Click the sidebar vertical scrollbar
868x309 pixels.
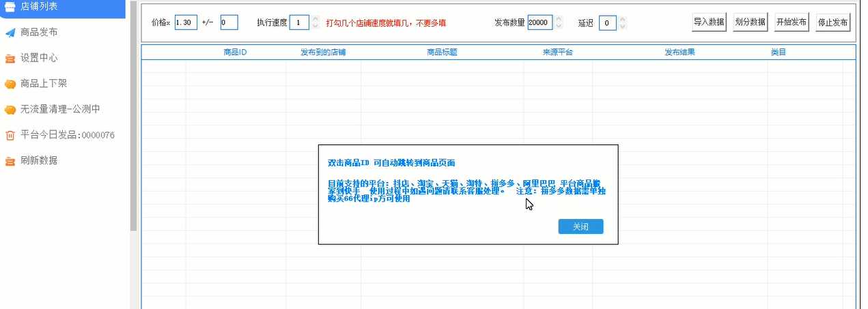click(133, 116)
